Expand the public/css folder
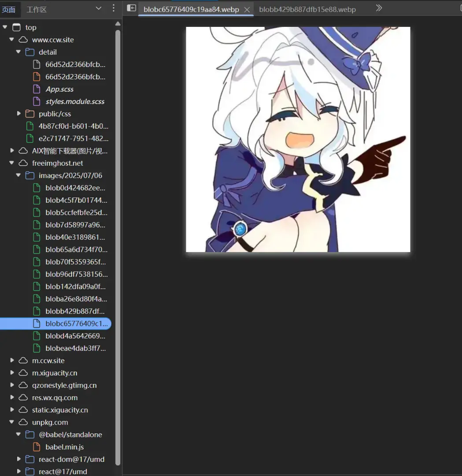Image resolution: width=462 pixels, height=476 pixels. click(18, 114)
